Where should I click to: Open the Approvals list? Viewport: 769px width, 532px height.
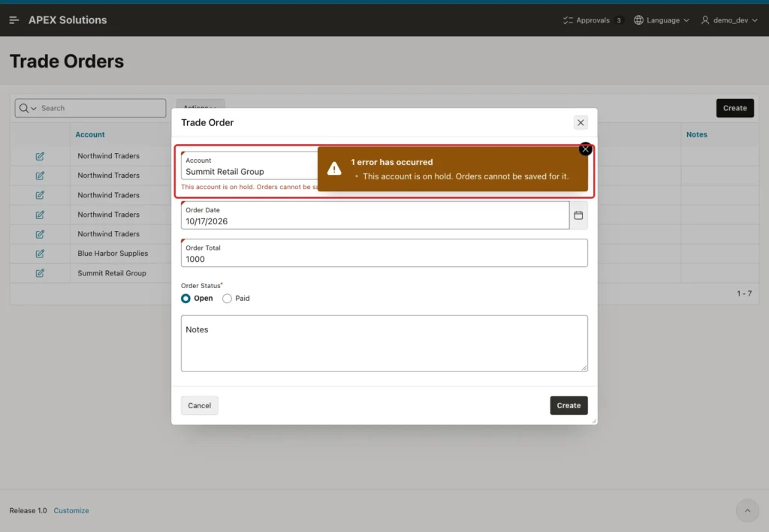tap(593, 20)
